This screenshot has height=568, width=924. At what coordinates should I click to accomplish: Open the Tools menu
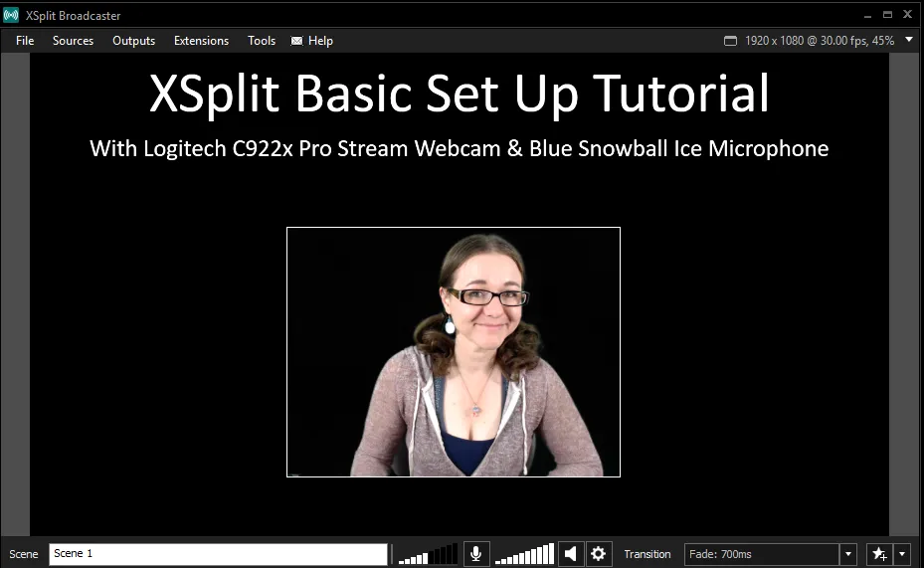point(262,41)
